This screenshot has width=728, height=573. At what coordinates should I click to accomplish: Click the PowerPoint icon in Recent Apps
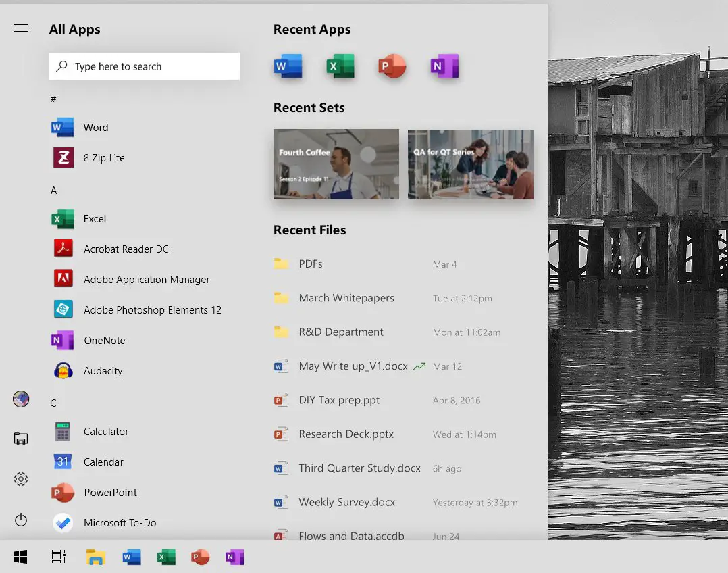(392, 66)
